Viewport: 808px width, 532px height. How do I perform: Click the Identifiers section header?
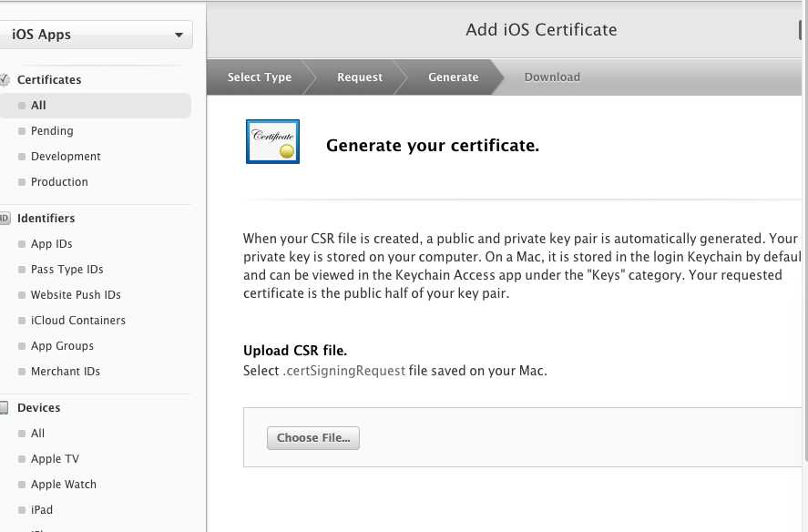46,218
